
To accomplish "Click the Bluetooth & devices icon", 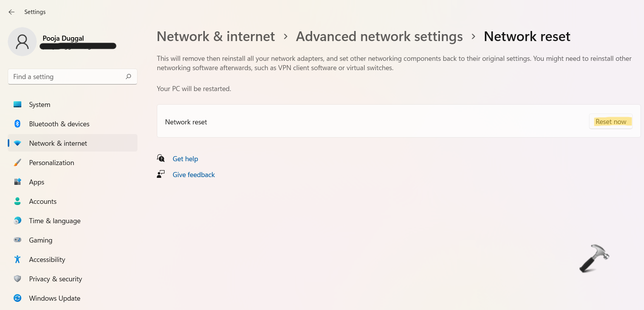I will (17, 124).
